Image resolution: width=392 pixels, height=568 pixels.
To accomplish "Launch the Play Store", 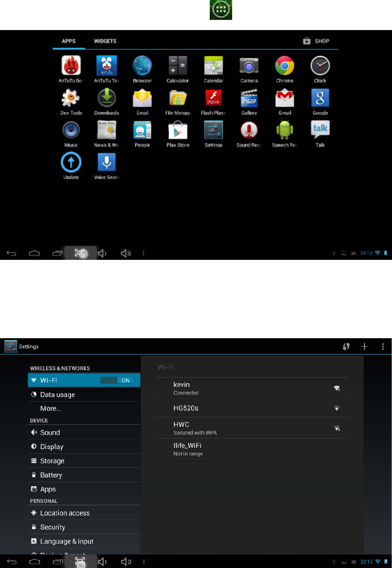I will point(178,133).
